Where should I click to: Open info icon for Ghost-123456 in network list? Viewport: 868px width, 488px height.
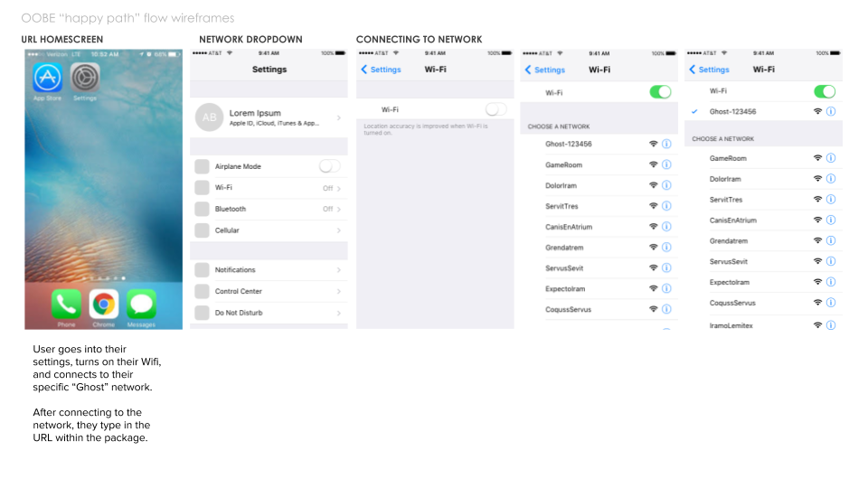(666, 144)
